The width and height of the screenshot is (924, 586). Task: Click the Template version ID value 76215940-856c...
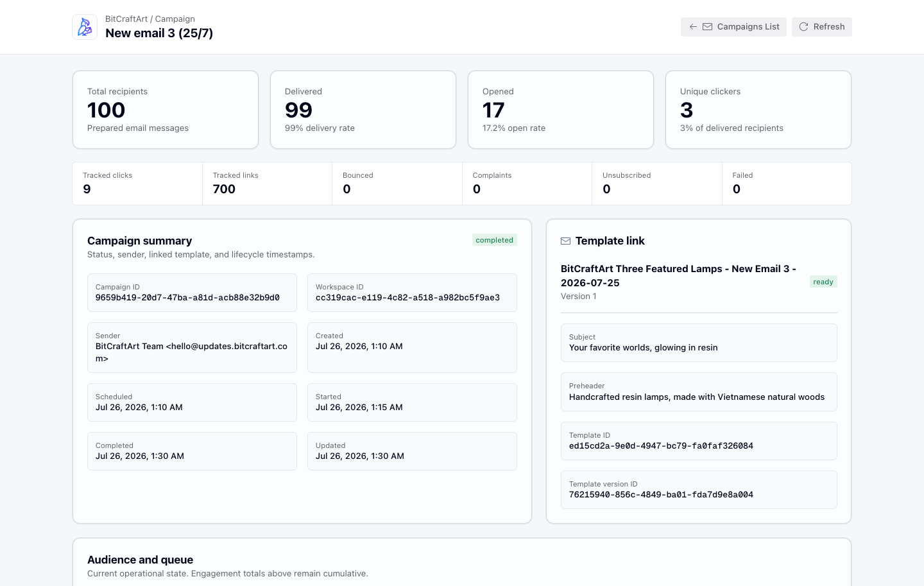(661, 495)
